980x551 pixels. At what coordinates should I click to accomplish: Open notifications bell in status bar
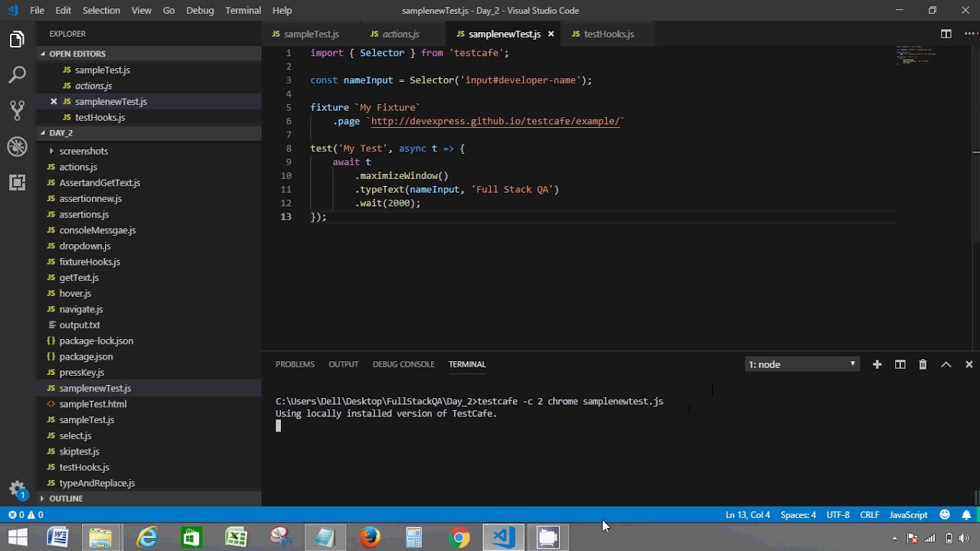point(966,515)
